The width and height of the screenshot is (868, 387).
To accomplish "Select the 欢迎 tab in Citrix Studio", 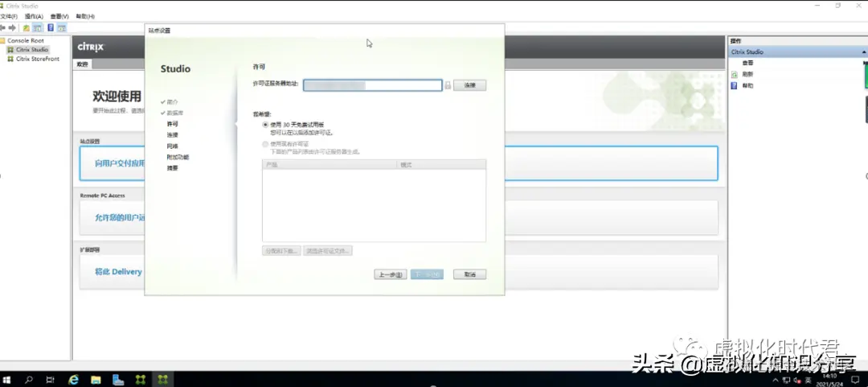I will (x=83, y=64).
